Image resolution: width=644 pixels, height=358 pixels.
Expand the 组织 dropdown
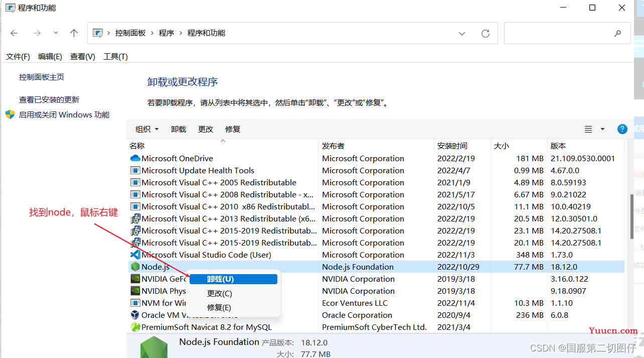147,129
